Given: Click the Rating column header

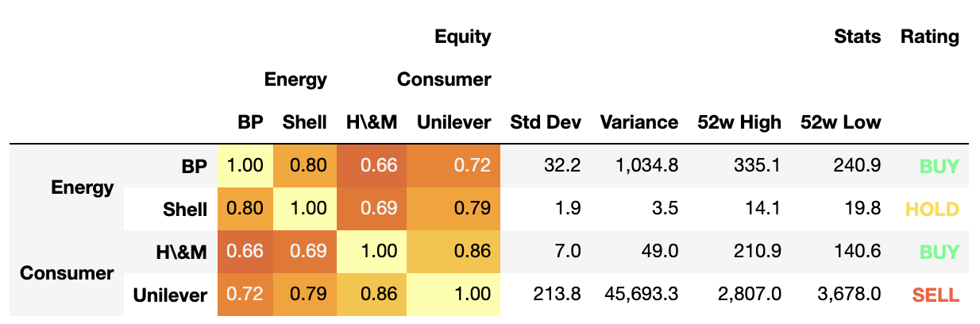Looking at the screenshot, I should point(929,37).
